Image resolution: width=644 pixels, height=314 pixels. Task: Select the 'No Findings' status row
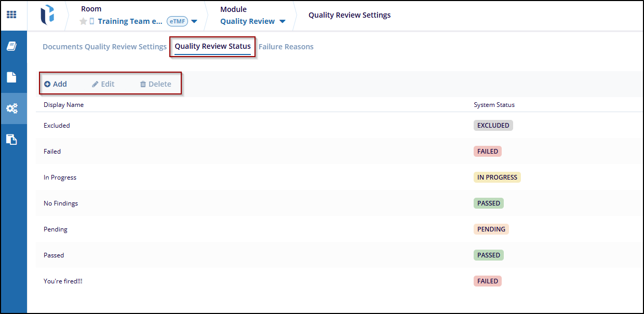[x=61, y=203]
